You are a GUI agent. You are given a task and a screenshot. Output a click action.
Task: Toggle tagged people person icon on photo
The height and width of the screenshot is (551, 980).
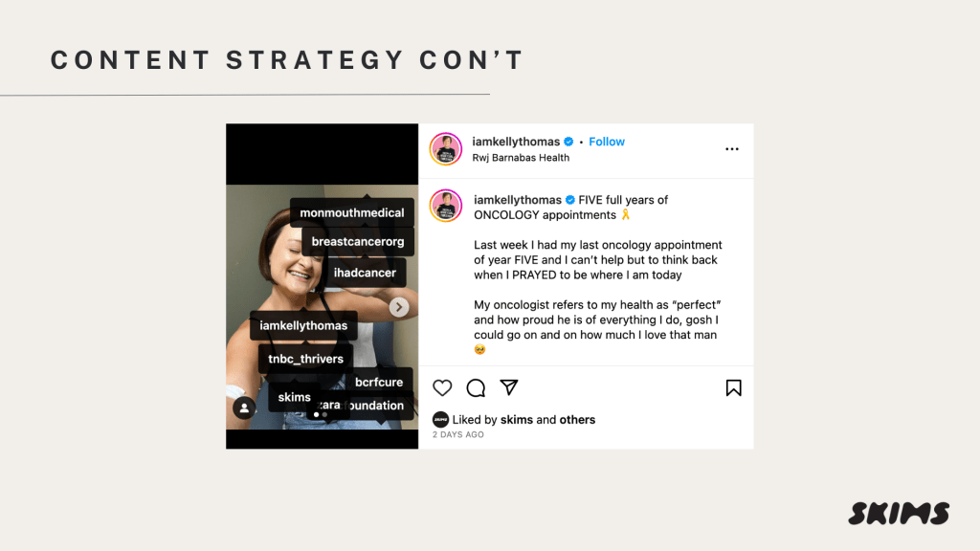(x=244, y=408)
